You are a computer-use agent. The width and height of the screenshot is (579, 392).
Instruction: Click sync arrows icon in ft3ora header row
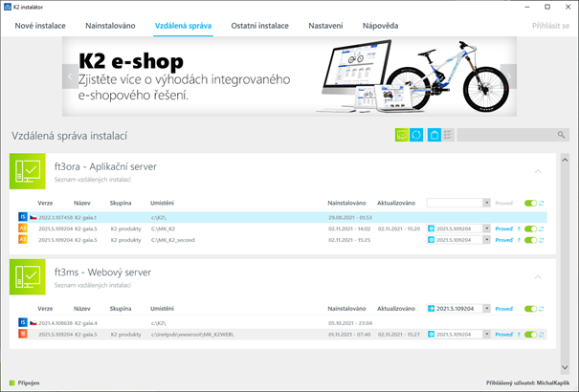pos(542,204)
